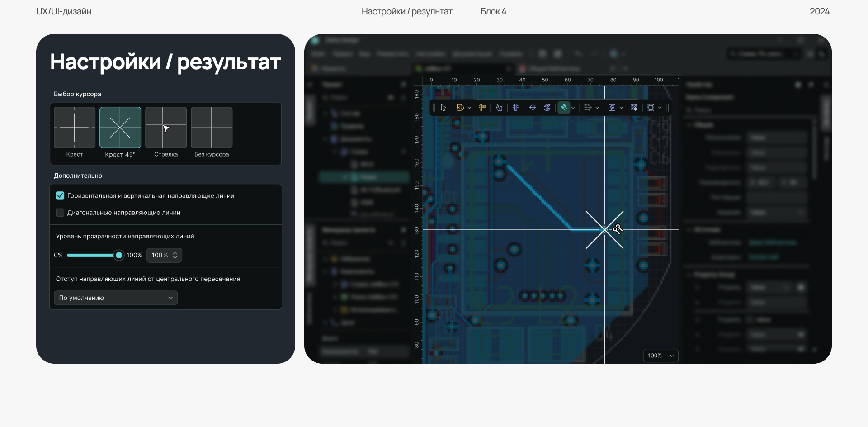The height and width of the screenshot is (427, 868).
Task: Open the dropdown beside the trace routing tool
Action: [x=573, y=108]
